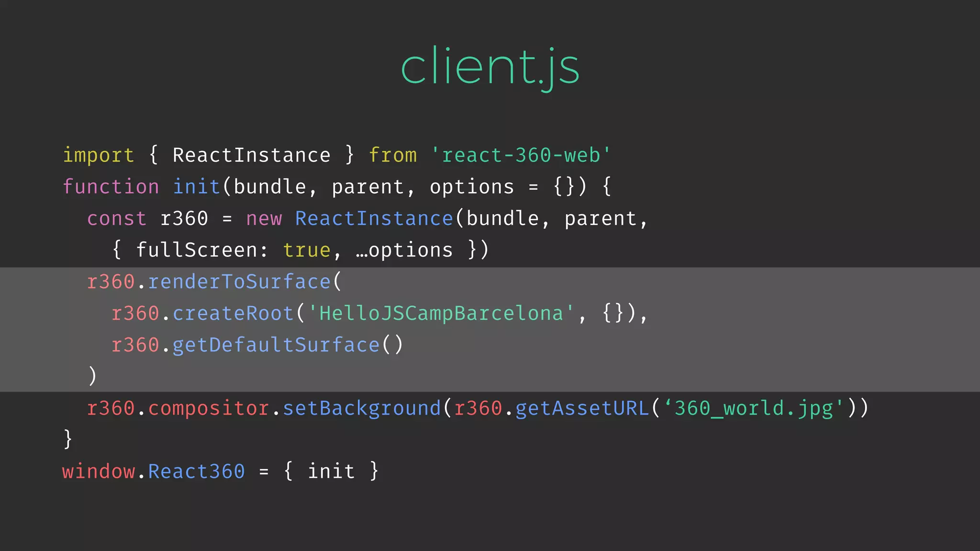This screenshot has width=980, height=551.
Task: Click 'init' inside braces on last line
Action: coord(331,472)
